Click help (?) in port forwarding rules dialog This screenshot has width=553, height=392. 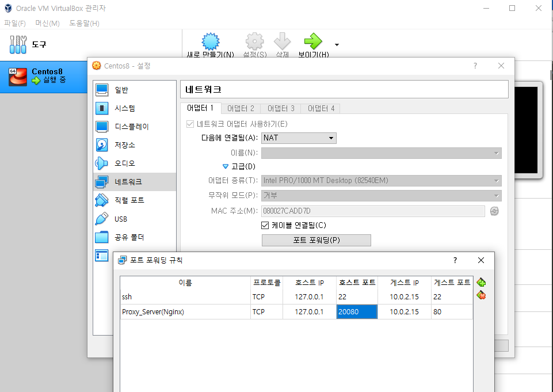click(455, 260)
